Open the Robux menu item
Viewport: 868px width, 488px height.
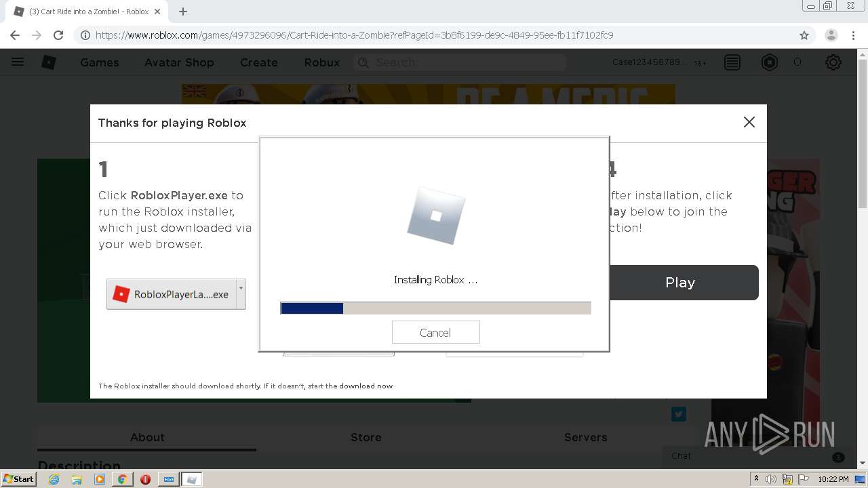(322, 62)
